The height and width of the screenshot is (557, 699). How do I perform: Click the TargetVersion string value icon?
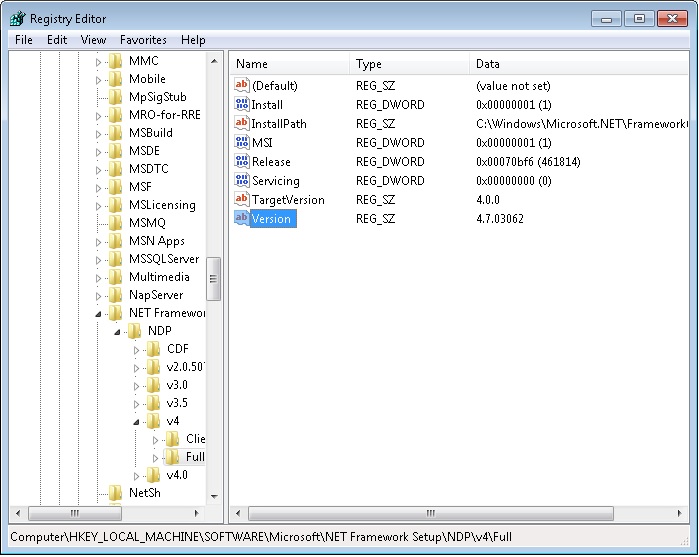pos(242,199)
